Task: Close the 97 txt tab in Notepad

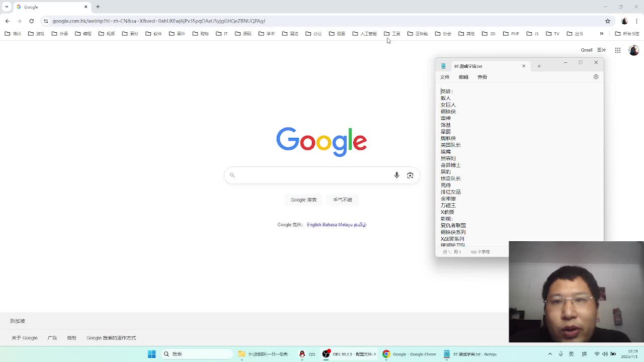Action: tap(523, 66)
